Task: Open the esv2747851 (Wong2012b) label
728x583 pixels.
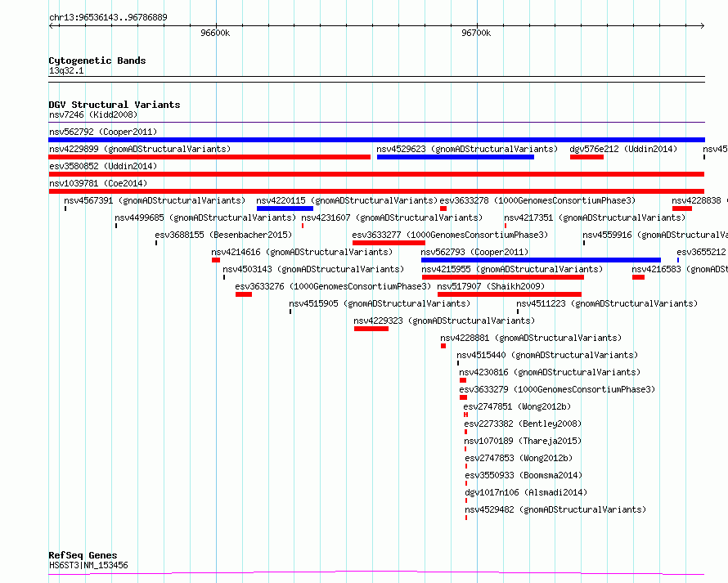Action: 517,406
